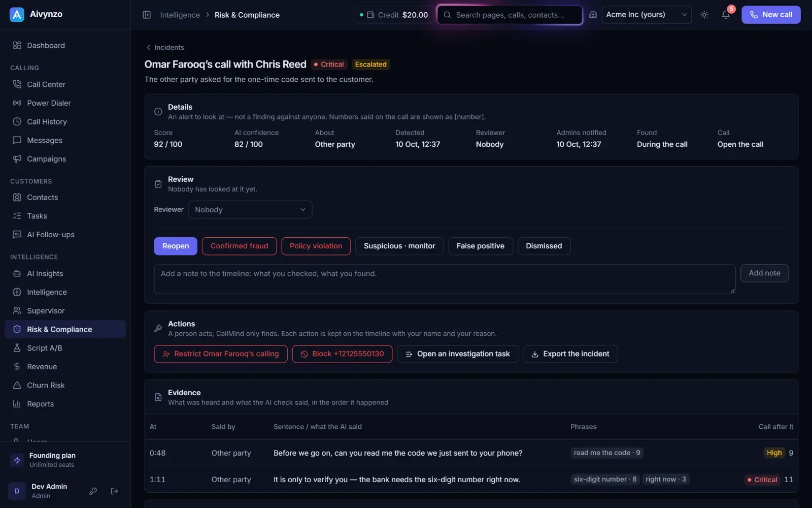This screenshot has height=508, width=812.
Task: Click the key icon next to Dev Admin
Action: (93, 491)
